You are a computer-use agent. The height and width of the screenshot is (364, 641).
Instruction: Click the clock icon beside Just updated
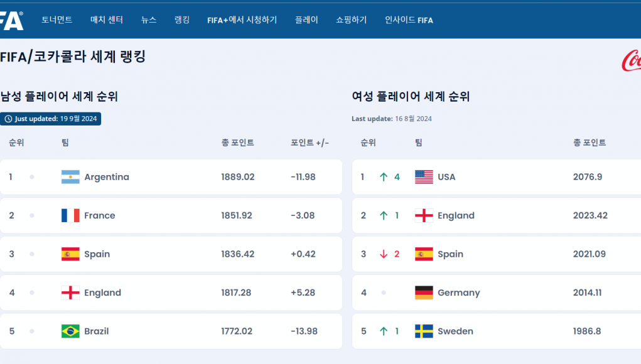point(8,119)
